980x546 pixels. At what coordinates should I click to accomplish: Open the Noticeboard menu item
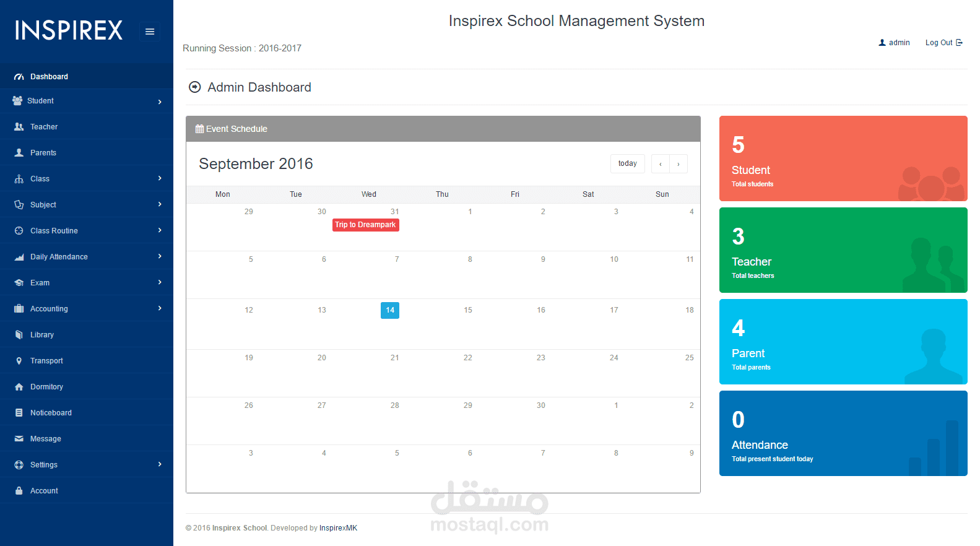tap(87, 413)
